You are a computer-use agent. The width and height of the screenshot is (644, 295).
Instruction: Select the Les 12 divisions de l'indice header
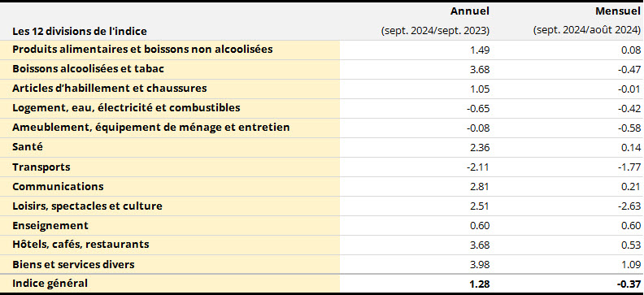[x=80, y=31]
